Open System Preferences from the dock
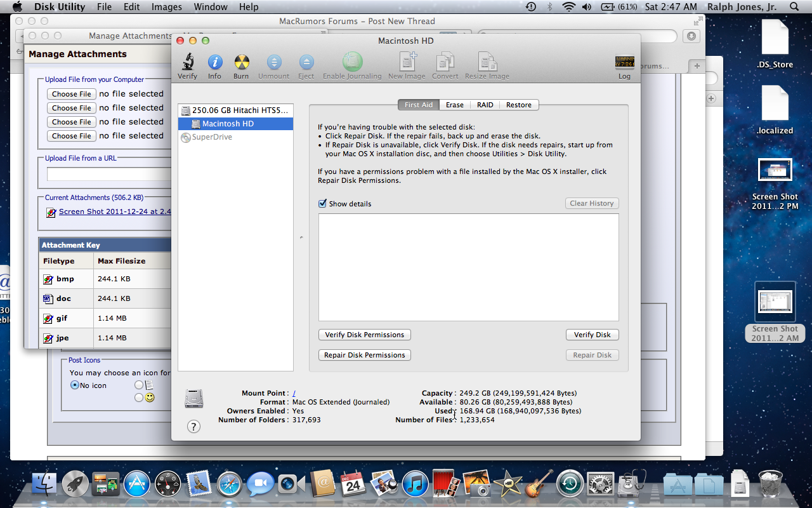Screen dimensions: 812x508 (x=600, y=484)
